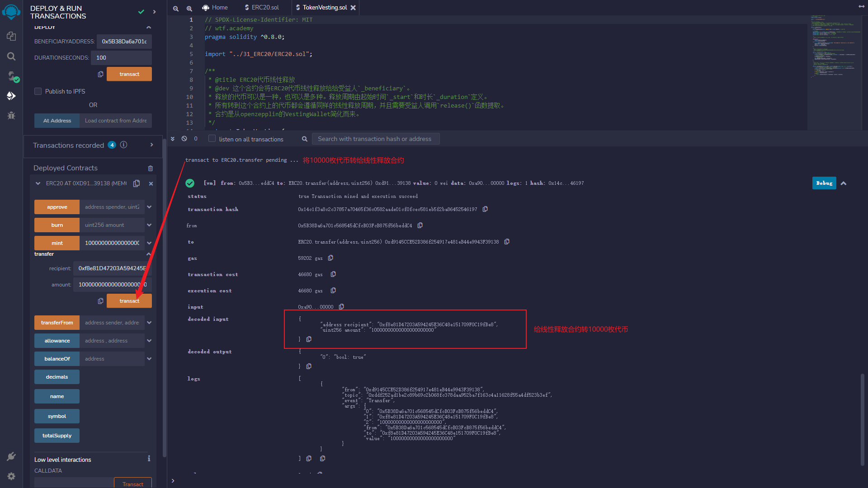This screenshot has height=488, width=868.
Task: Click the transfer transact button
Action: coord(129,301)
